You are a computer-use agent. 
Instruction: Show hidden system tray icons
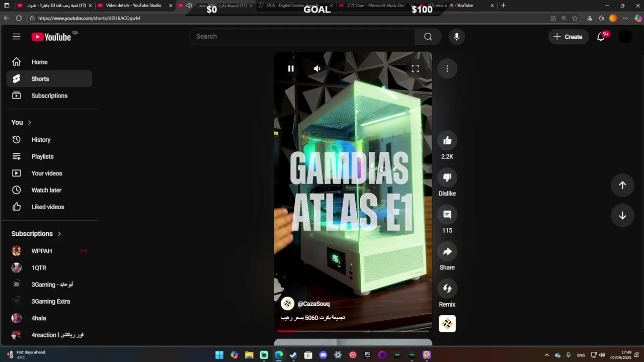click(547, 355)
